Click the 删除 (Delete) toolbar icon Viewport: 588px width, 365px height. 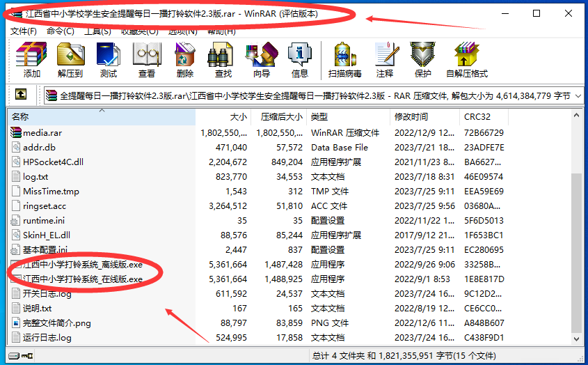185,55
